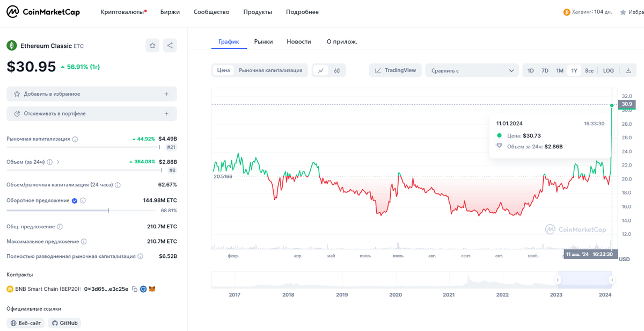Set chart range to 1D
The height and width of the screenshot is (331, 644).
(x=531, y=70)
